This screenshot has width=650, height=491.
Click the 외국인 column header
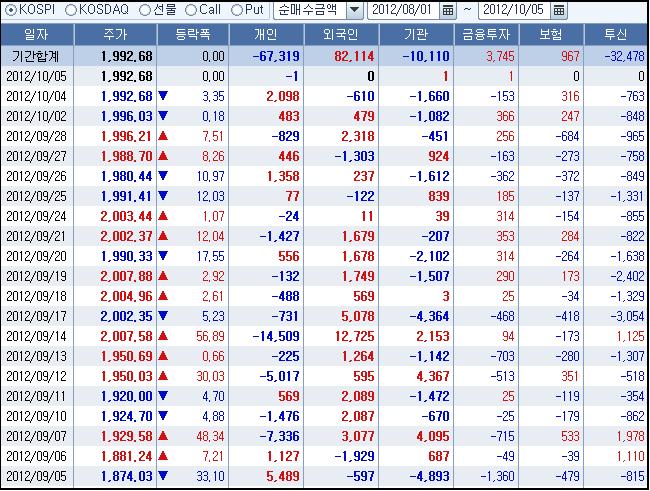(x=341, y=34)
